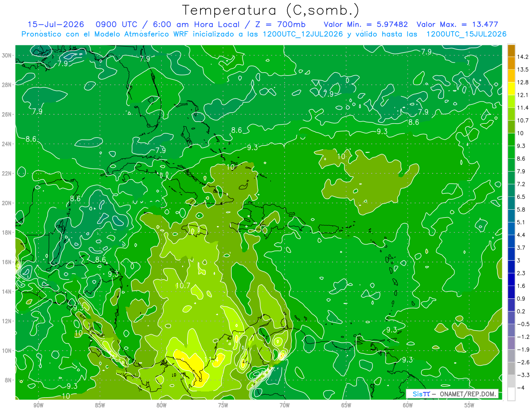Select the '13.5' color scale value
532x411 pixels.
[x=523, y=70]
